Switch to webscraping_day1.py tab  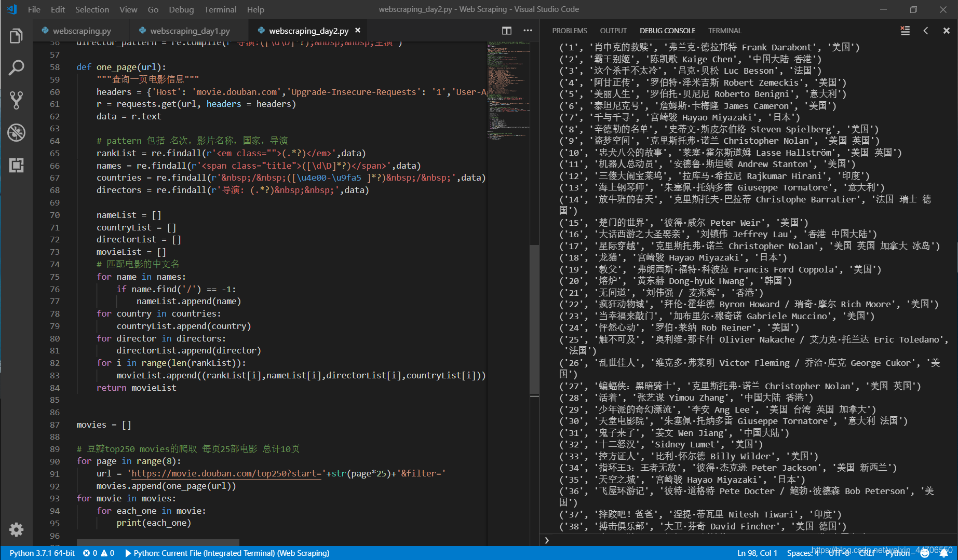point(190,31)
